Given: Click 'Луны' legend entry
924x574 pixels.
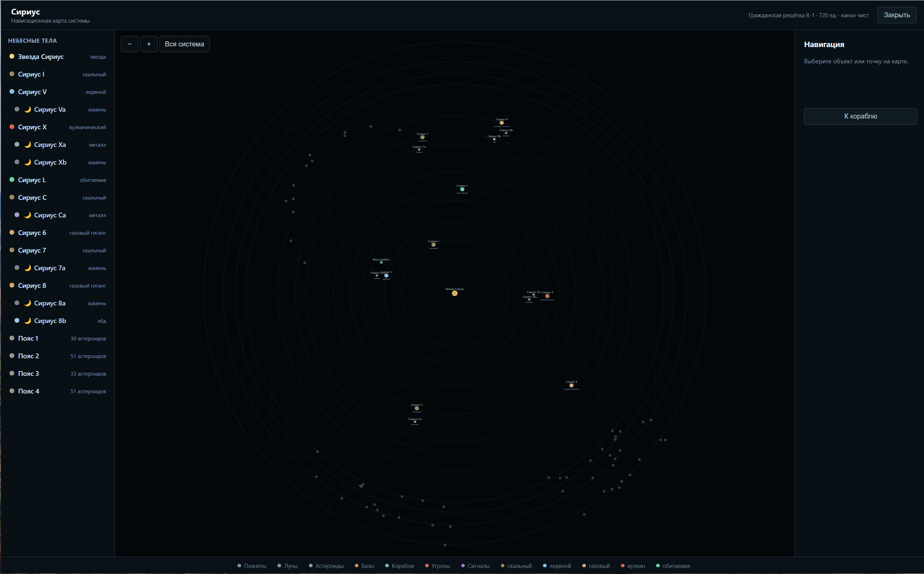Looking at the screenshot, I should coord(287,566).
